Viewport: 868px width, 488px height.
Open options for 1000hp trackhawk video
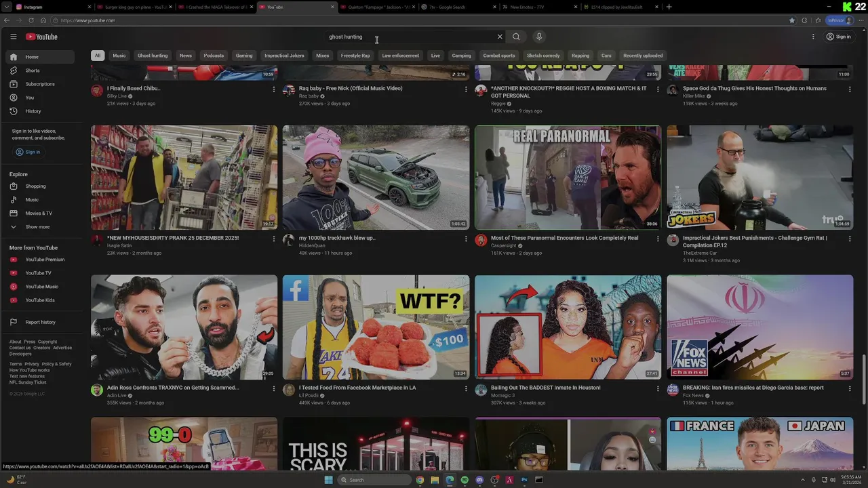pos(466,239)
